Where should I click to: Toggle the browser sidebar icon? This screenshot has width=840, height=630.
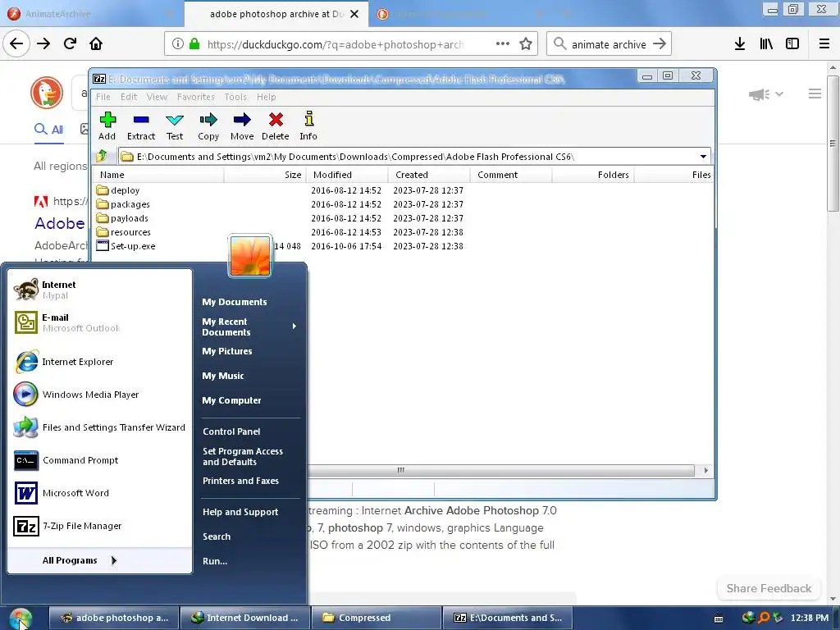coord(792,44)
